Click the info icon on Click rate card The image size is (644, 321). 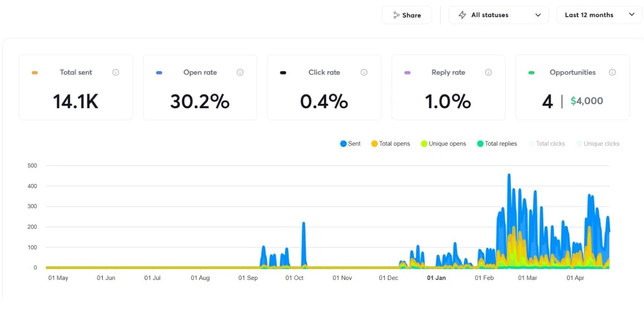coord(364,72)
